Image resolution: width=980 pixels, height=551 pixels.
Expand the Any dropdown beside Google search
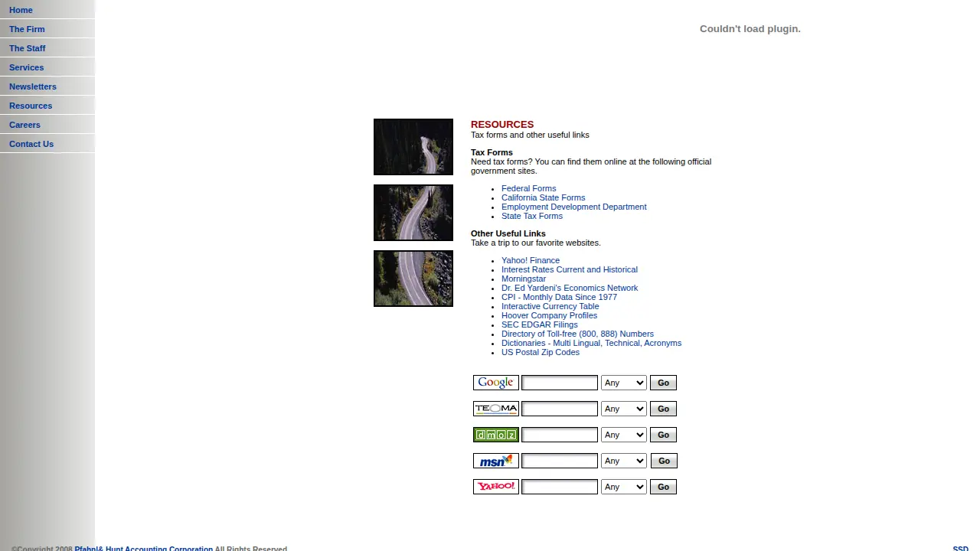(x=624, y=383)
